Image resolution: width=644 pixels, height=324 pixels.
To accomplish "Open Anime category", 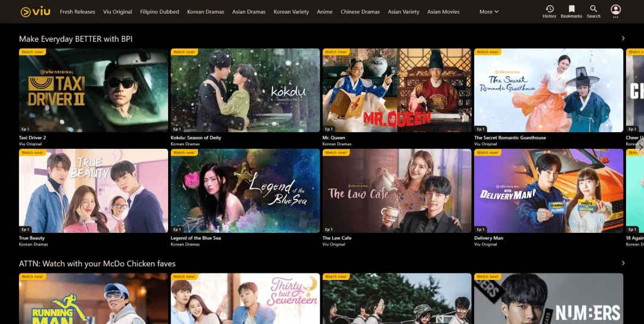I will (x=324, y=12).
